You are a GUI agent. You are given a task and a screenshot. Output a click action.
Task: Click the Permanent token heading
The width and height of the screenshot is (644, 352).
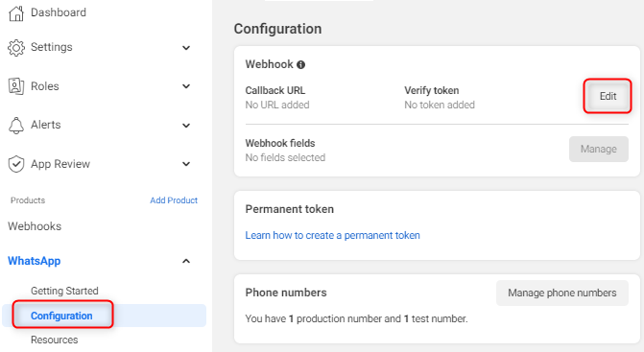click(290, 209)
